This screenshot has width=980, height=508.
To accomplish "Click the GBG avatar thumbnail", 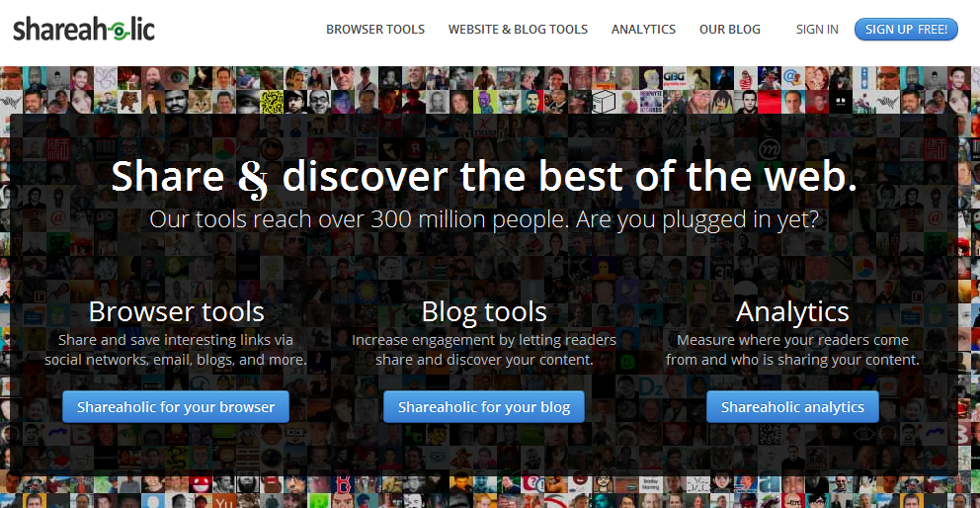I will (674, 78).
